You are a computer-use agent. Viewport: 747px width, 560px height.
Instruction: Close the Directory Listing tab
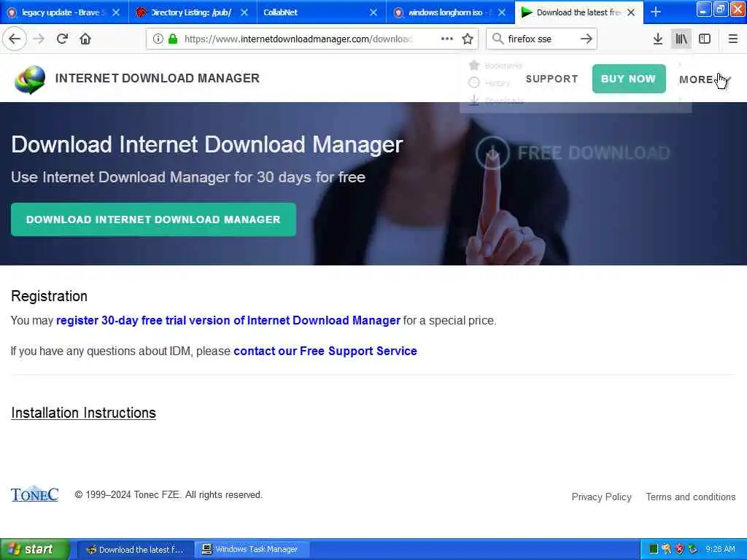[244, 12]
